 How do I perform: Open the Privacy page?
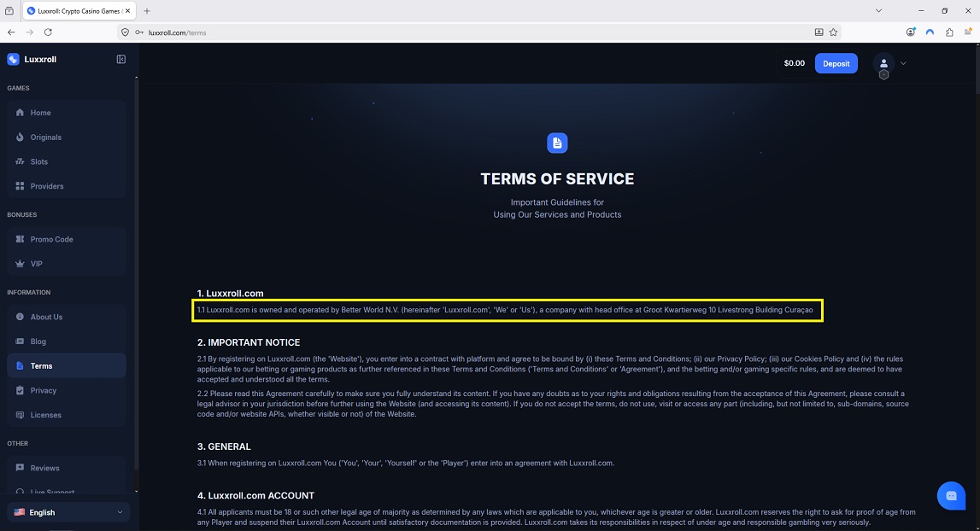coord(67,390)
